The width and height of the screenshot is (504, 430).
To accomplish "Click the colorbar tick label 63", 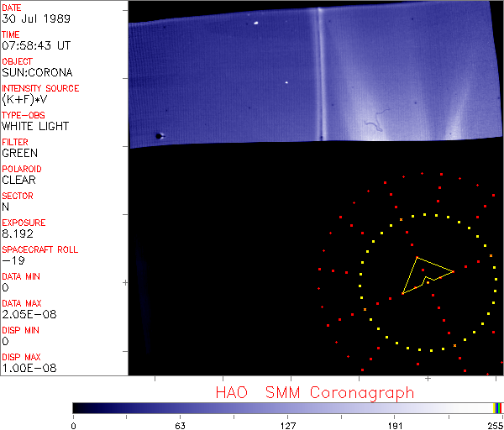I will coord(180,424).
